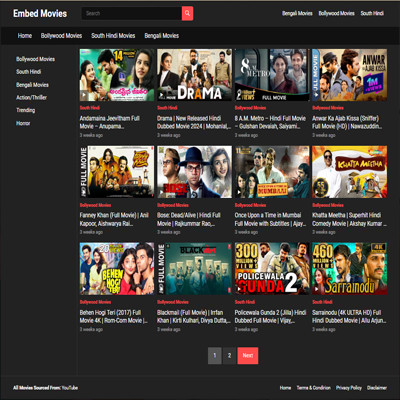Click Bollywood Movies tag above 8 A.M. Metro
This screenshot has height=400, width=400.
250,108
